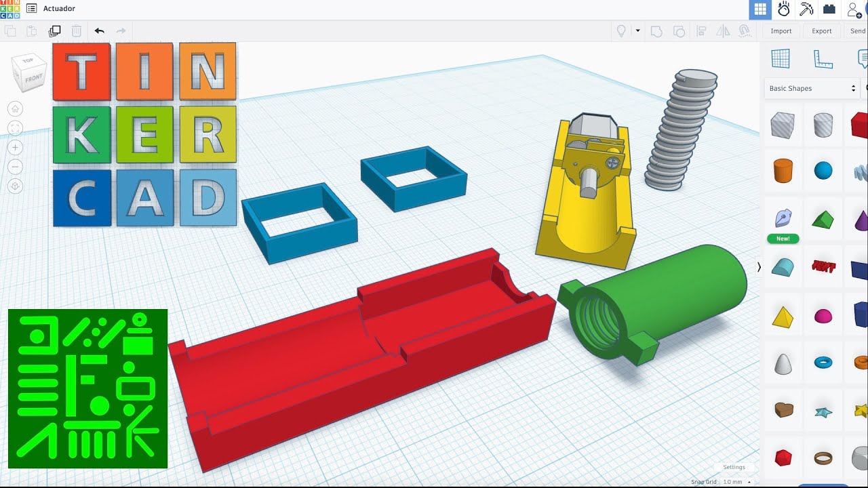Pick the brown Ring shape

pyautogui.click(x=823, y=458)
